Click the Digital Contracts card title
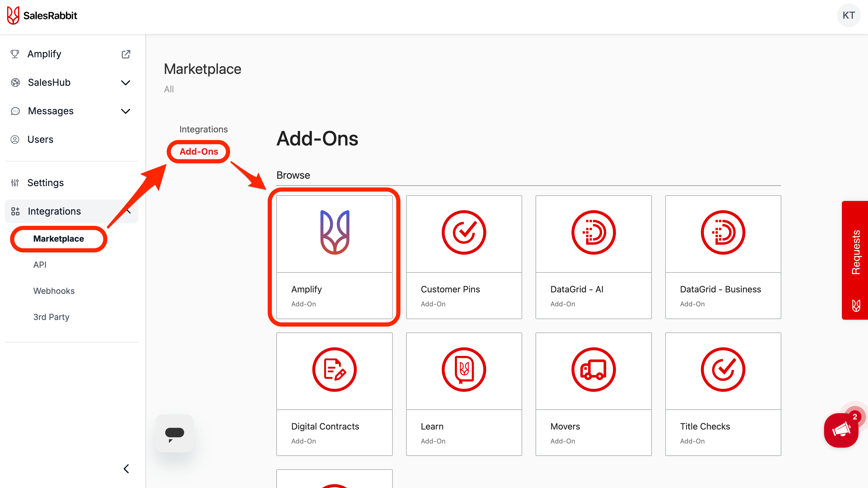 point(325,426)
